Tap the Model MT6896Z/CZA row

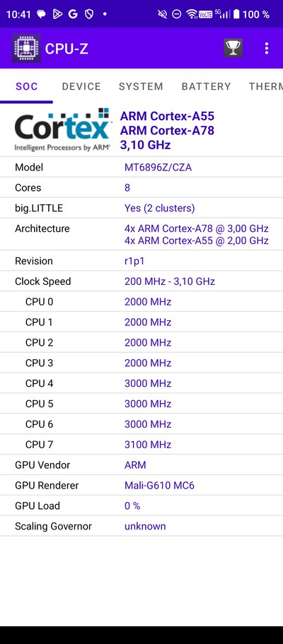coord(141,167)
